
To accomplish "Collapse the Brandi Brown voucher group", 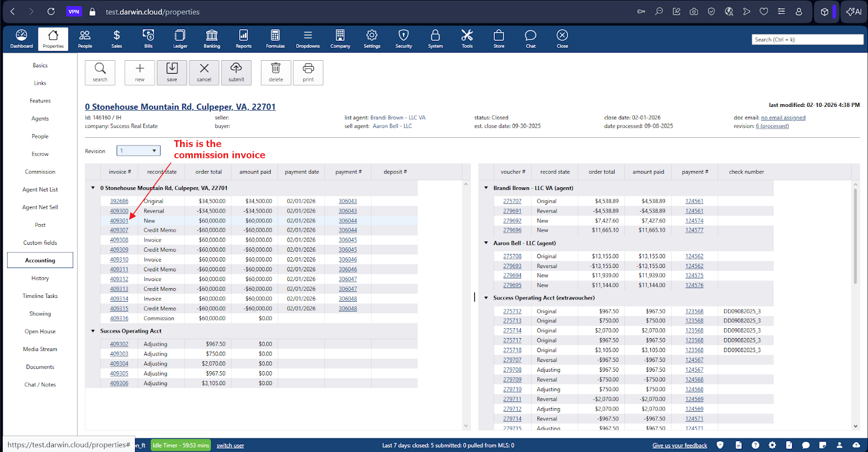I will tap(486, 188).
